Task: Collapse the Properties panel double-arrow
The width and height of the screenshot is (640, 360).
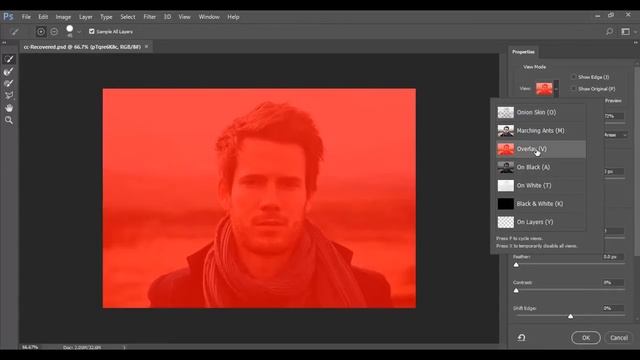Action: click(x=636, y=42)
